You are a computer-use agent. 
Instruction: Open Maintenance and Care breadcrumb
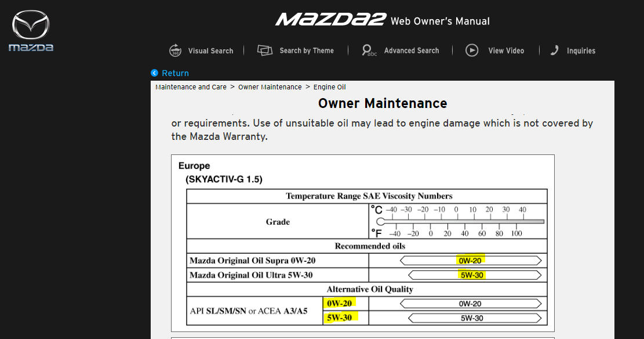tap(191, 87)
